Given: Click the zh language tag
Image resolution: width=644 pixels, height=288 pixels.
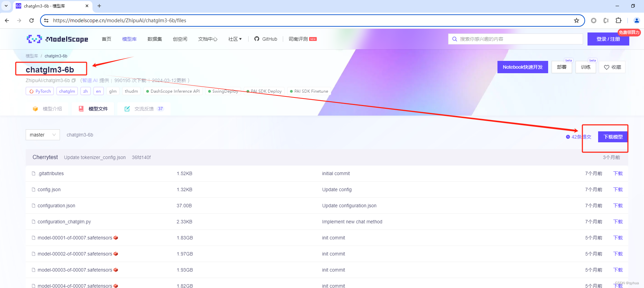Looking at the screenshot, I should point(86,91).
